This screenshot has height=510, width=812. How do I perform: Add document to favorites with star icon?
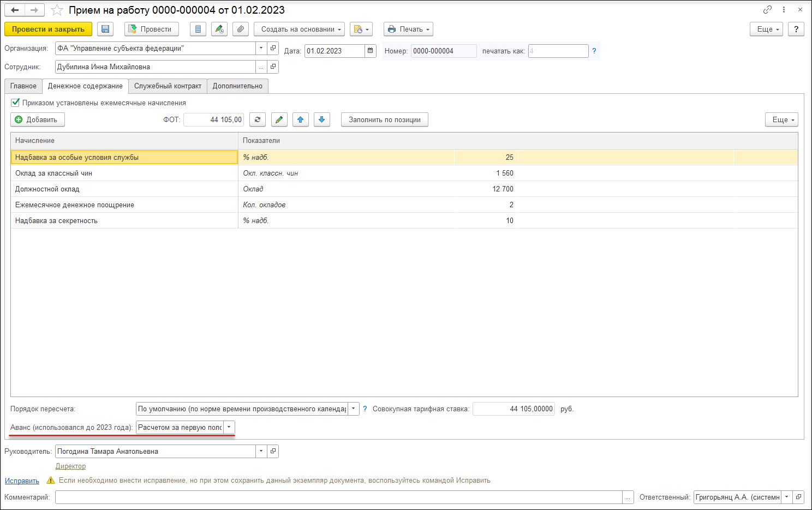click(57, 10)
